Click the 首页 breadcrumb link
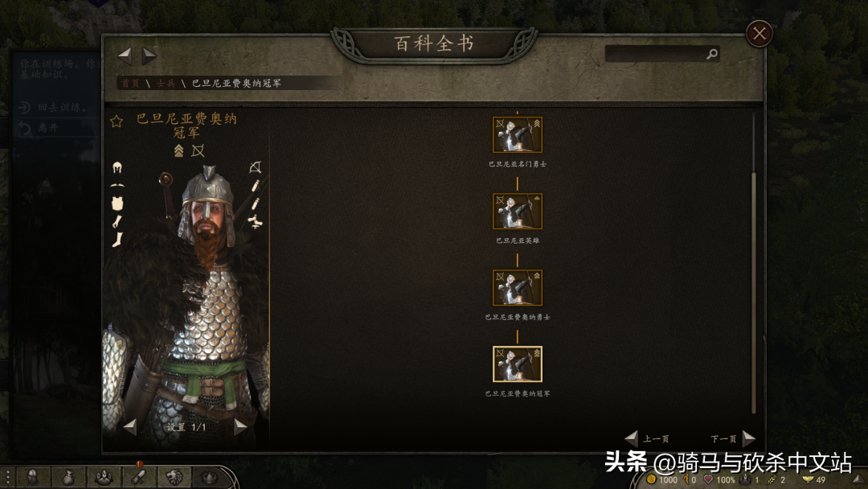 tap(130, 84)
